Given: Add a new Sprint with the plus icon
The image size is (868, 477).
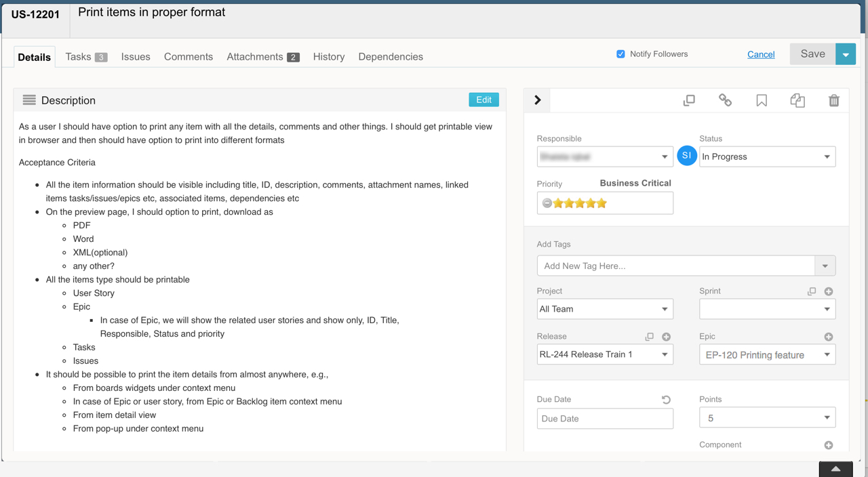Looking at the screenshot, I should pyautogui.click(x=828, y=291).
